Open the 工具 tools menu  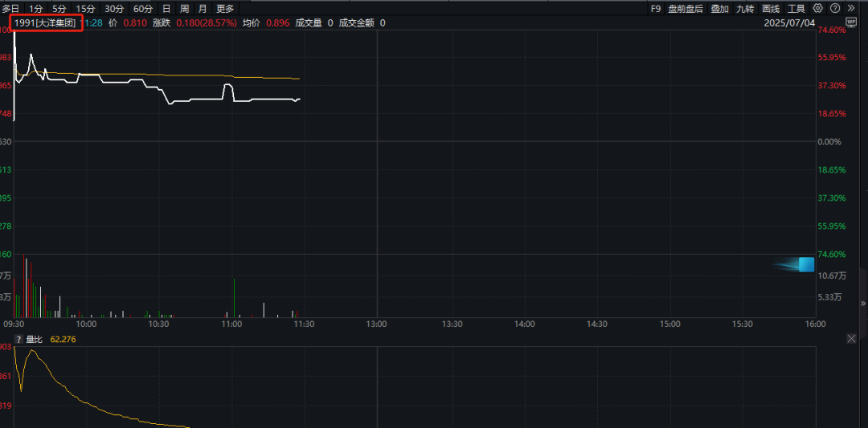(796, 8)
